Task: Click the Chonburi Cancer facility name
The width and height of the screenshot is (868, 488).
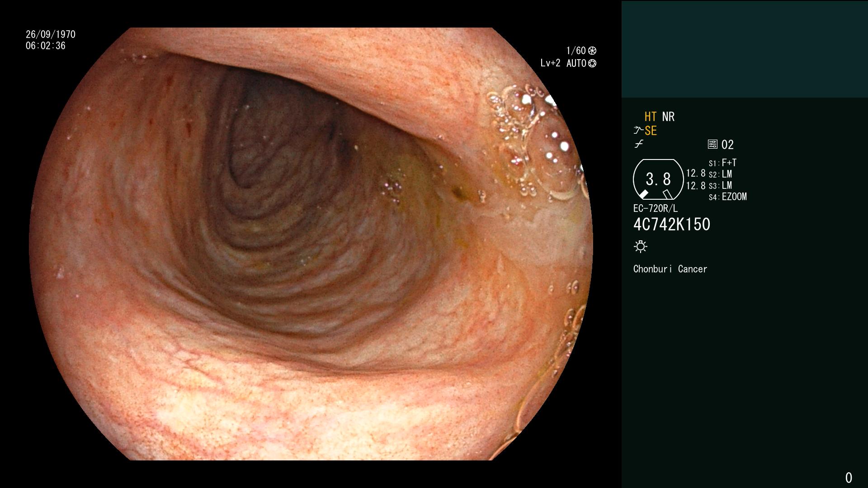Action: point(670,269)
